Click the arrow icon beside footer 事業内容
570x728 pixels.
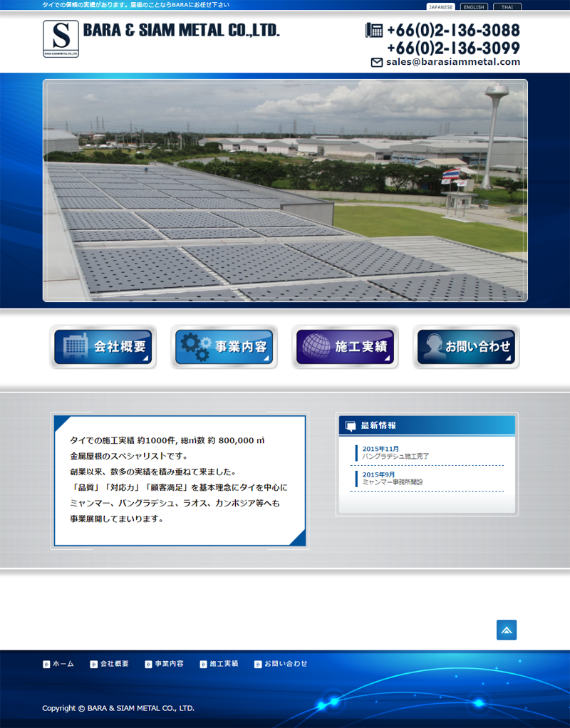pos(149,665)
